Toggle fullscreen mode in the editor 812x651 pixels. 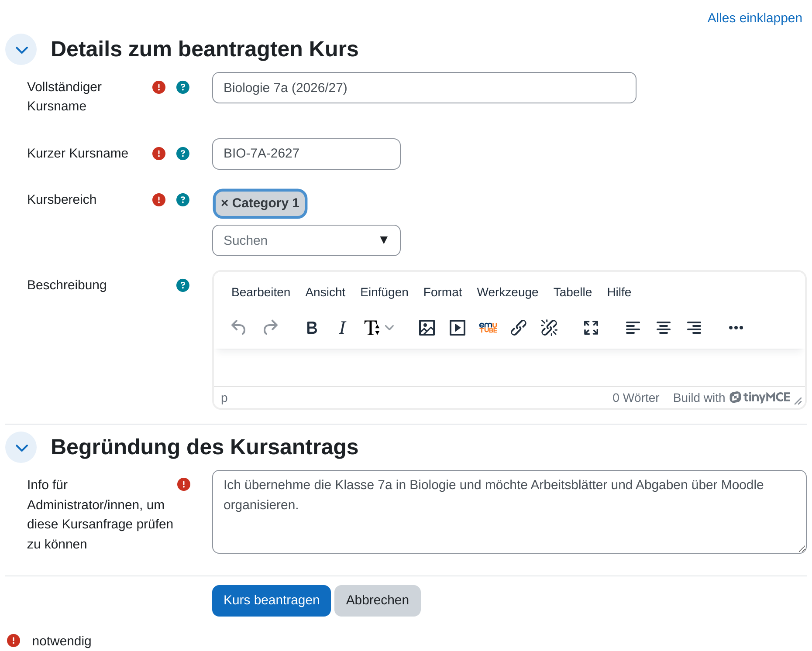pyautogui.click(x=591, y=327)
